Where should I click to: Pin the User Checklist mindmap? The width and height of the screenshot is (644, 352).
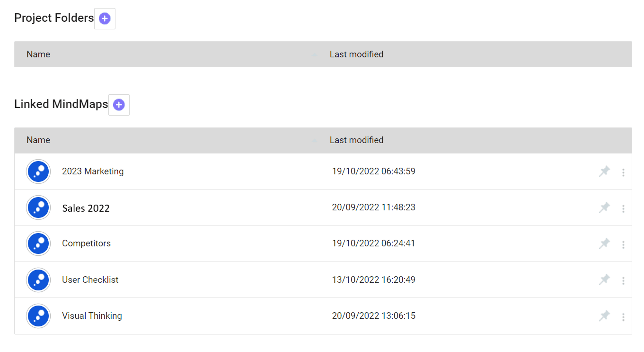[x=604, y=280]
